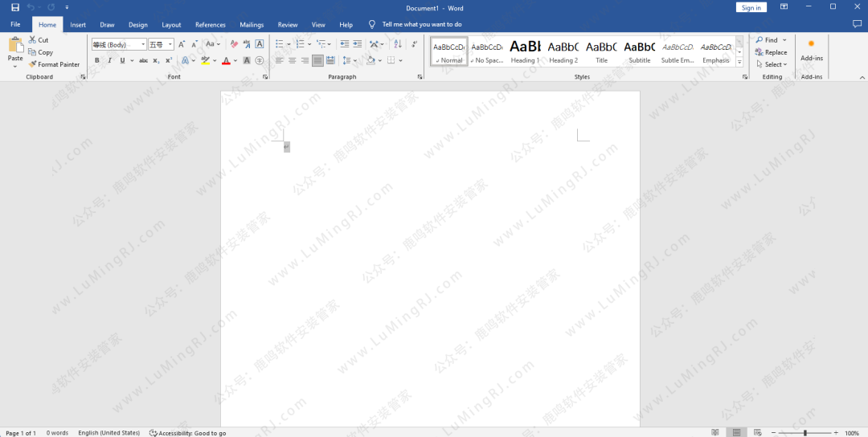Open the Add-ins button
This screenshot has height=437, width=868.
pyautogui.click(x=811, y=49)
